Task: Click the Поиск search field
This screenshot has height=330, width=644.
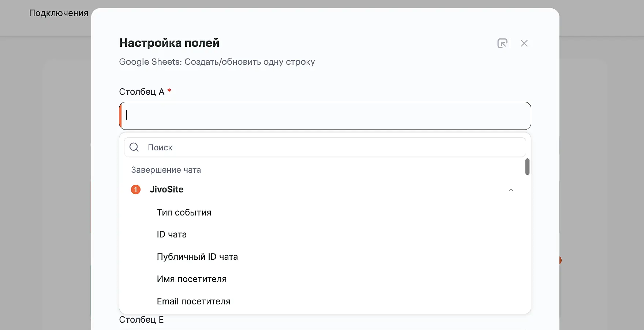Action: [329, 147]
